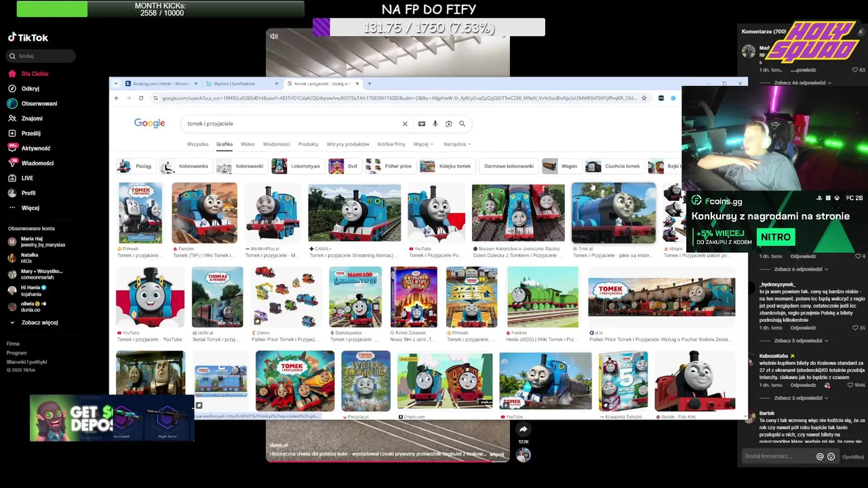Bookmark page with the star icon
The image size is (868, 488).
[644, 98]
